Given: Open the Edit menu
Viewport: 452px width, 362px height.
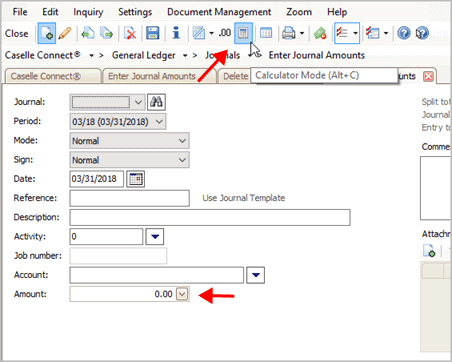Looking at the screenshot, I should [50, 12].
